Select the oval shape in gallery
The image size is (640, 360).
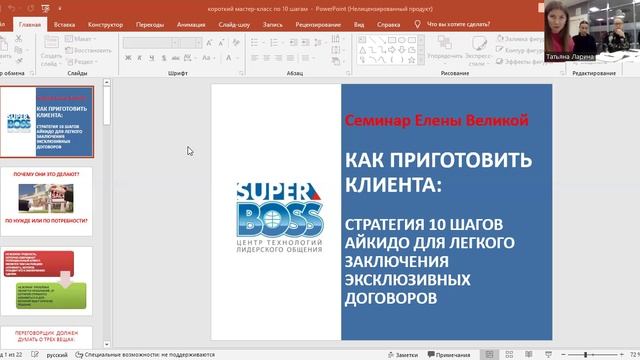(402, 40)
